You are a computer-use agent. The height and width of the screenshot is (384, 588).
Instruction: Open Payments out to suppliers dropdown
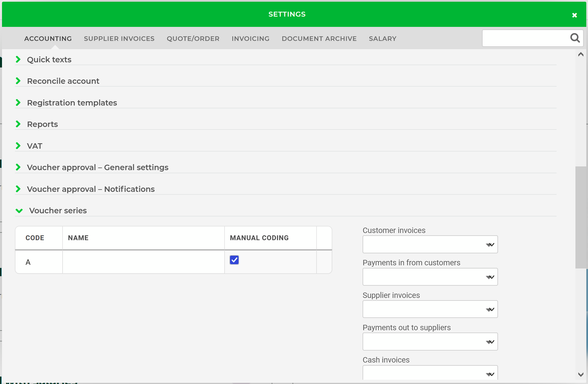pos(430,342)
